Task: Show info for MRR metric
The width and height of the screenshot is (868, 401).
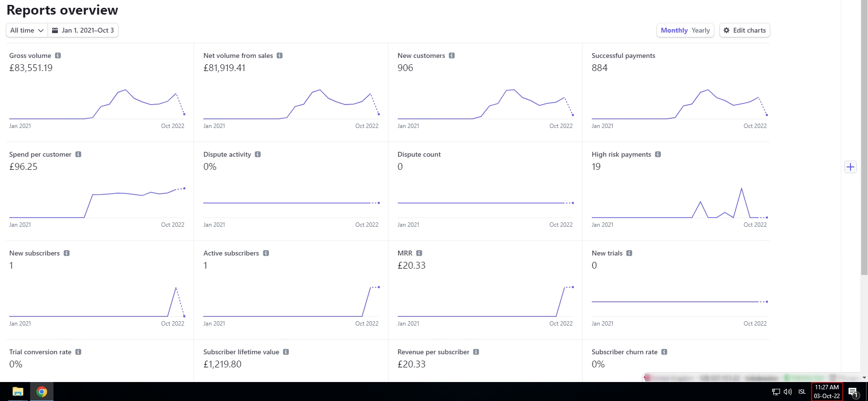Action: 419,253
